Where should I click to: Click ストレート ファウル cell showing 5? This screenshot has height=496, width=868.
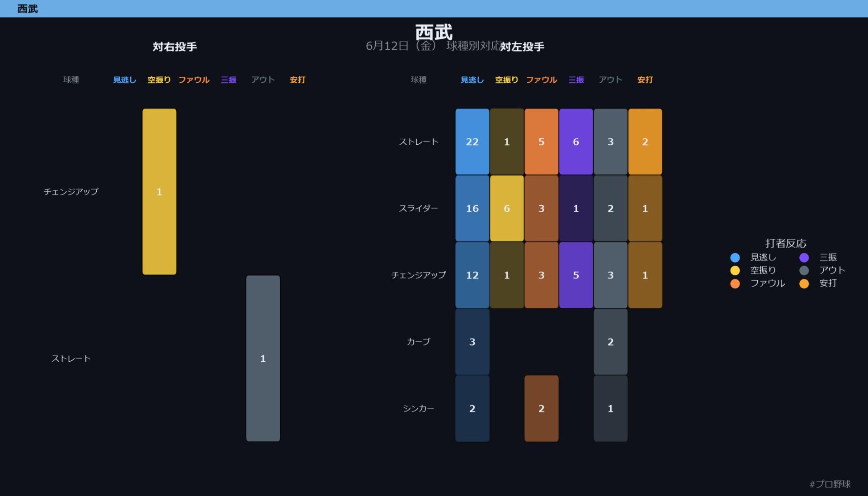tap(542, 142)
